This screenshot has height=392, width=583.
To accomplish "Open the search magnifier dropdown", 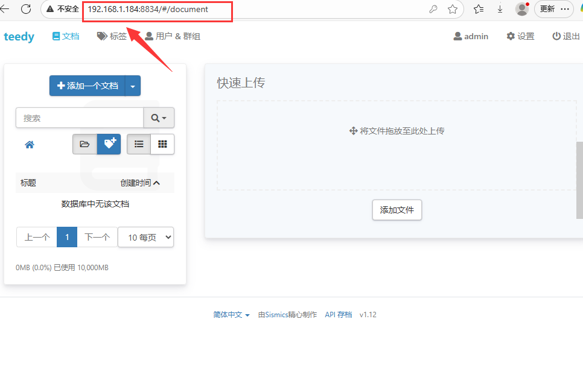I will click(x=159, y=118).
